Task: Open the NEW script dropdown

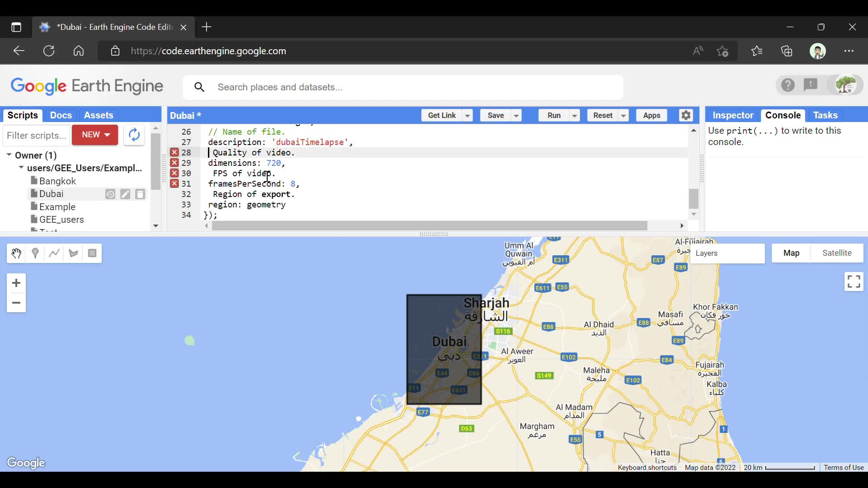Action: (95, 135)
